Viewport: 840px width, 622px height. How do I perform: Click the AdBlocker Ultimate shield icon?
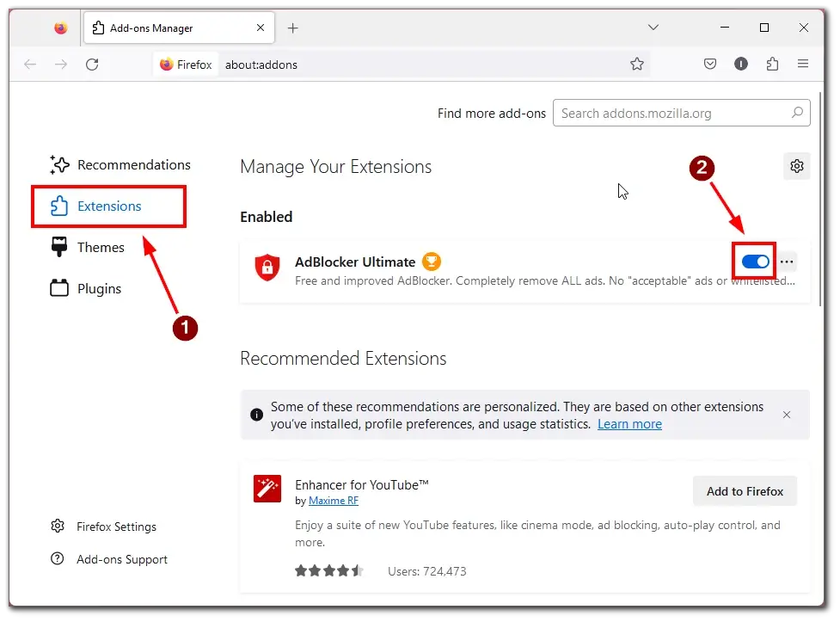click(267, 267)
